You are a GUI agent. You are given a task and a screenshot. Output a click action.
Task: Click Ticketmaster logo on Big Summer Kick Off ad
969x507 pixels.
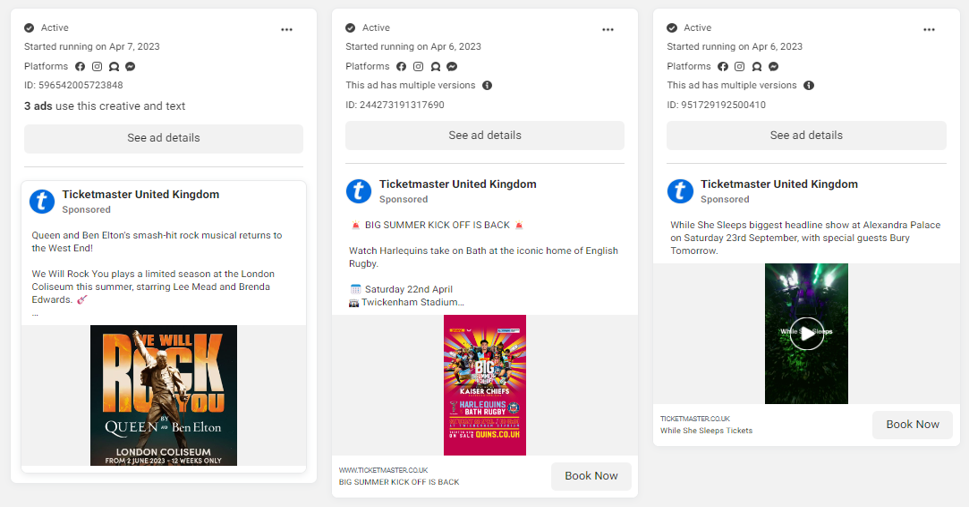(x=358, y=191)
